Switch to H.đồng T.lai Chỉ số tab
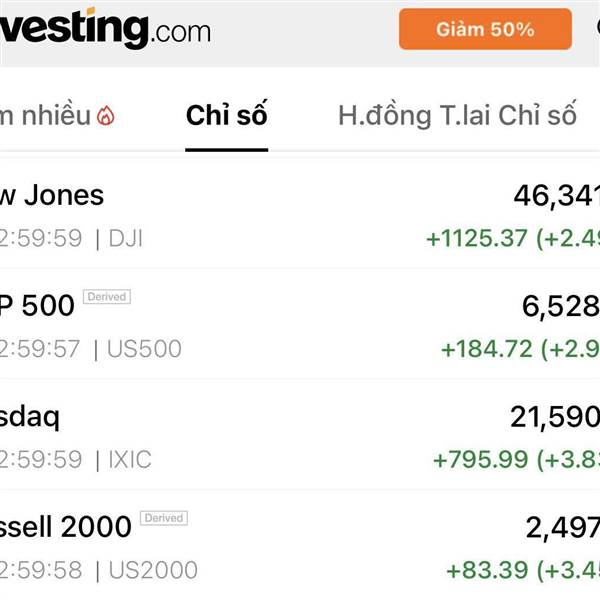600x600 pixels. pyautogui.click(x=457, y=115)
